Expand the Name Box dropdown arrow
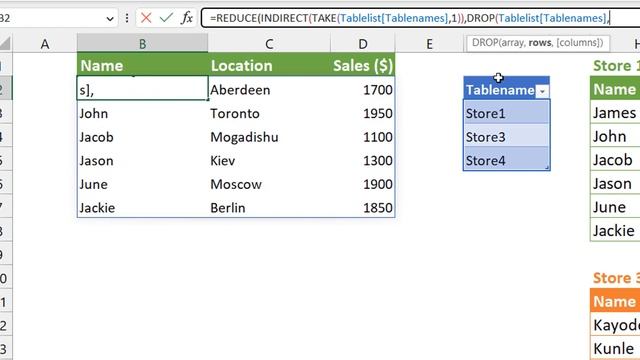640x360 pixels. point(110,18)
